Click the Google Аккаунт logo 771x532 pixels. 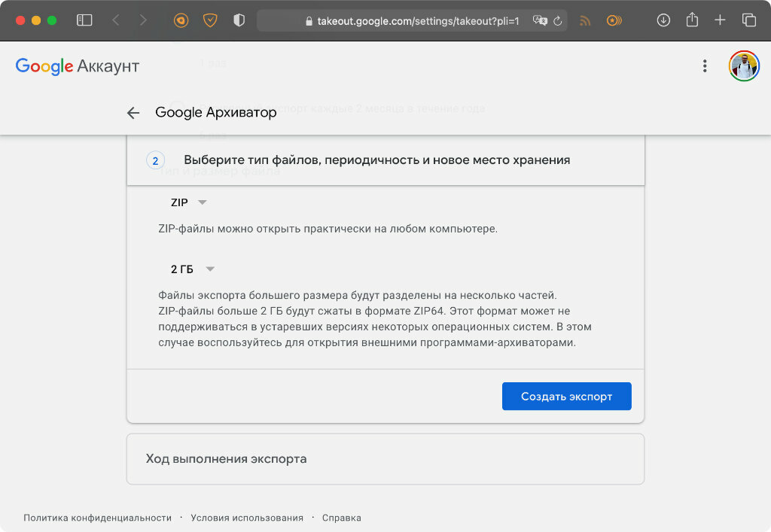coord(78,65)
